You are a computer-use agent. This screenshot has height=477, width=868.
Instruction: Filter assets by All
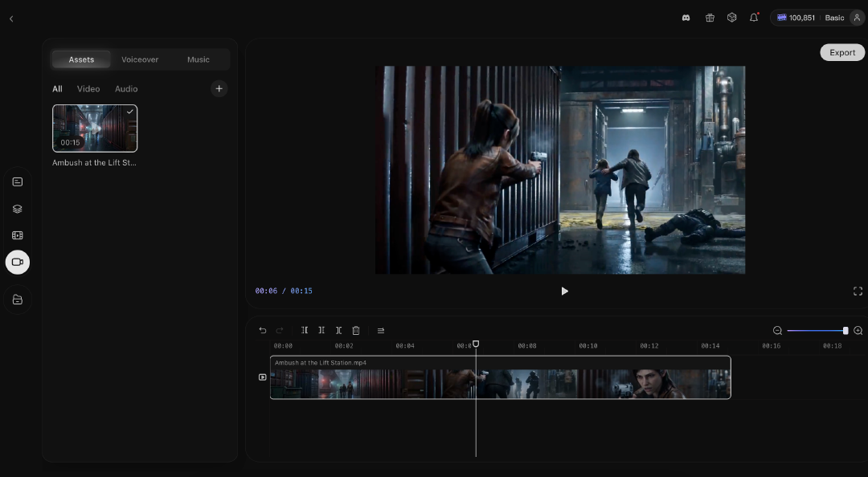coord(57,89)
